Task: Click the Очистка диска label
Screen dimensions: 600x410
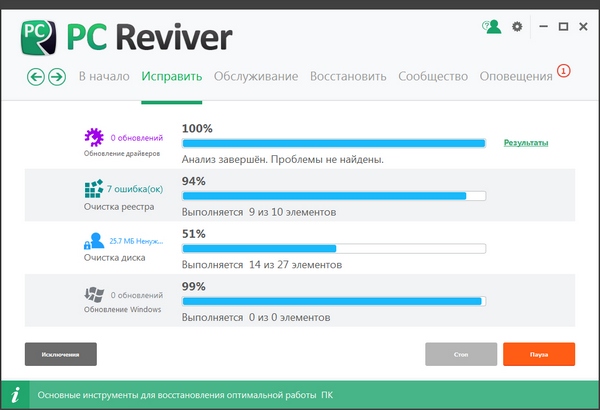Action: 114,258
